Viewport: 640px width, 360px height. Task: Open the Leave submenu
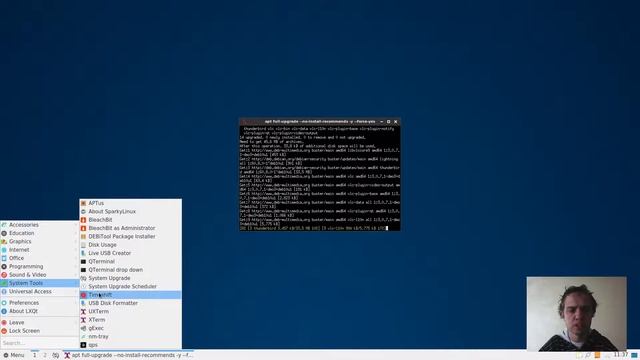(40, 322)
